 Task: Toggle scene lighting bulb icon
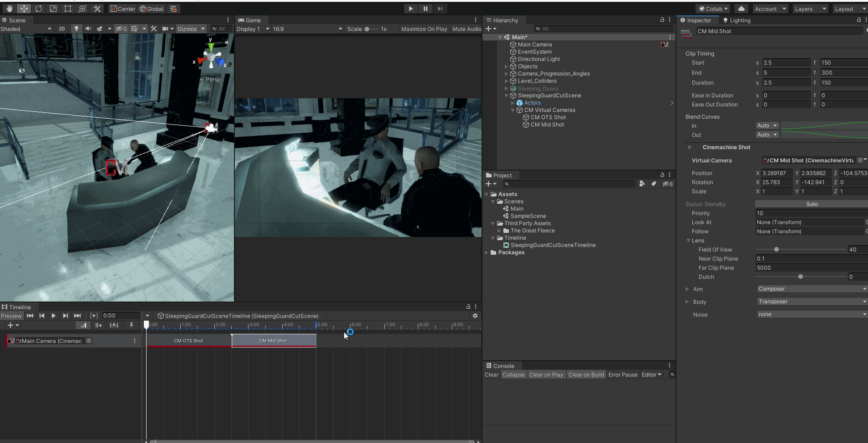76,29
